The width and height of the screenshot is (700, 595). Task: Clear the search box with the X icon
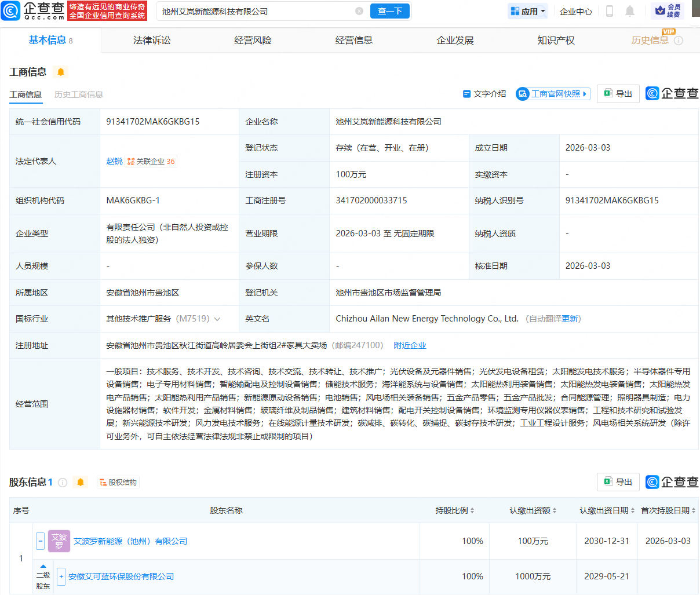359,11
